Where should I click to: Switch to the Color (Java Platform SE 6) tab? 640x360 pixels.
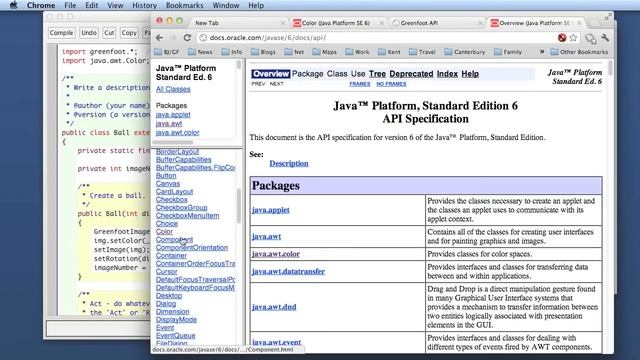(x=337, y=23)
